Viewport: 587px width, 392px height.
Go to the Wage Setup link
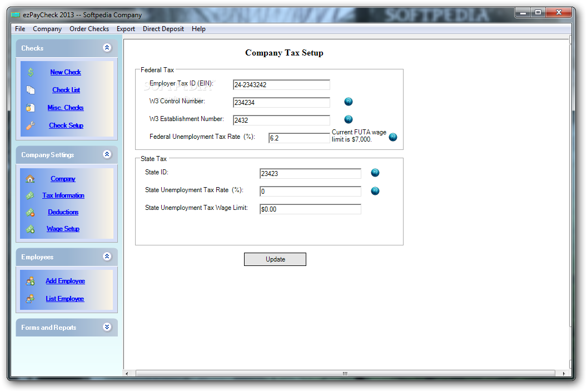63,229
